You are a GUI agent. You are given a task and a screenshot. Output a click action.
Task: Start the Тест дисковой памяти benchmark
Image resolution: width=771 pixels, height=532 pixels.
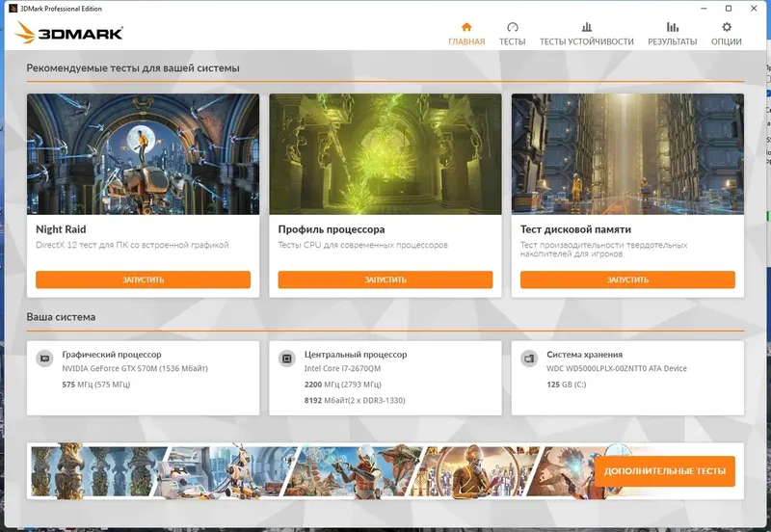point(627,279)
